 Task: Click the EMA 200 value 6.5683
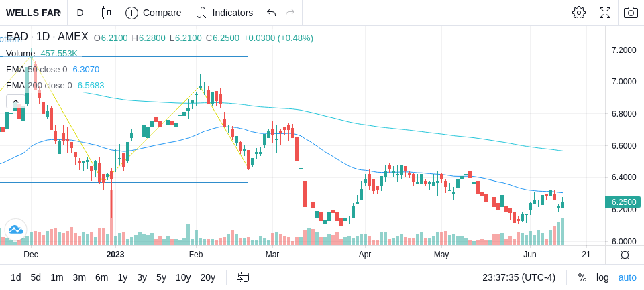pos(91,86)
